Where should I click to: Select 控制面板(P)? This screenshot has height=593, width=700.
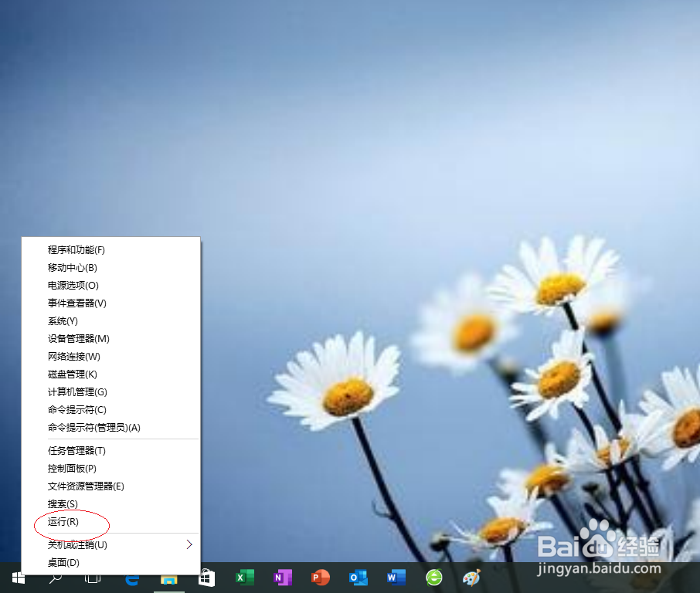coord(69,468)
